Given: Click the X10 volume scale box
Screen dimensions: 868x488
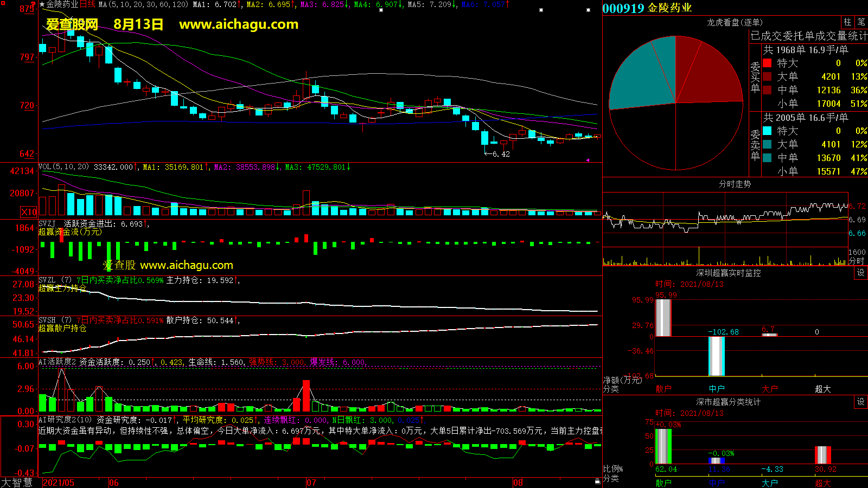Looking at the screenshot, I should click(x=29, y=212).
